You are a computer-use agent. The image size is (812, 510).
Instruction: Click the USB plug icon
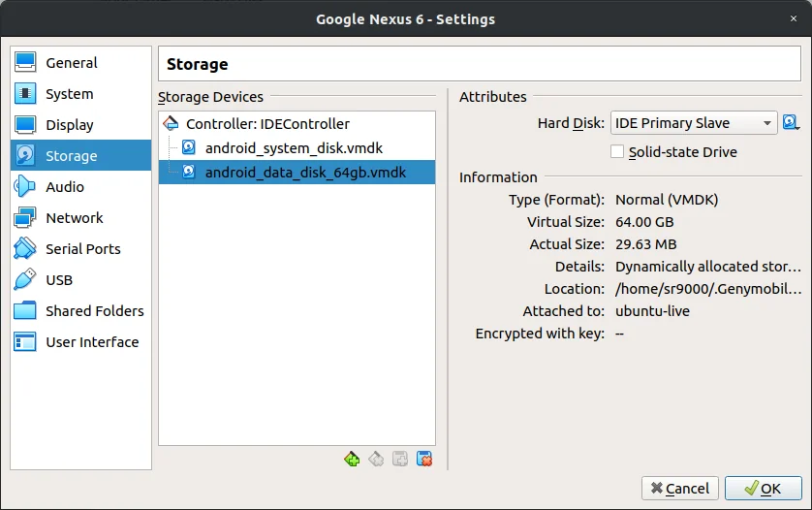25,279
